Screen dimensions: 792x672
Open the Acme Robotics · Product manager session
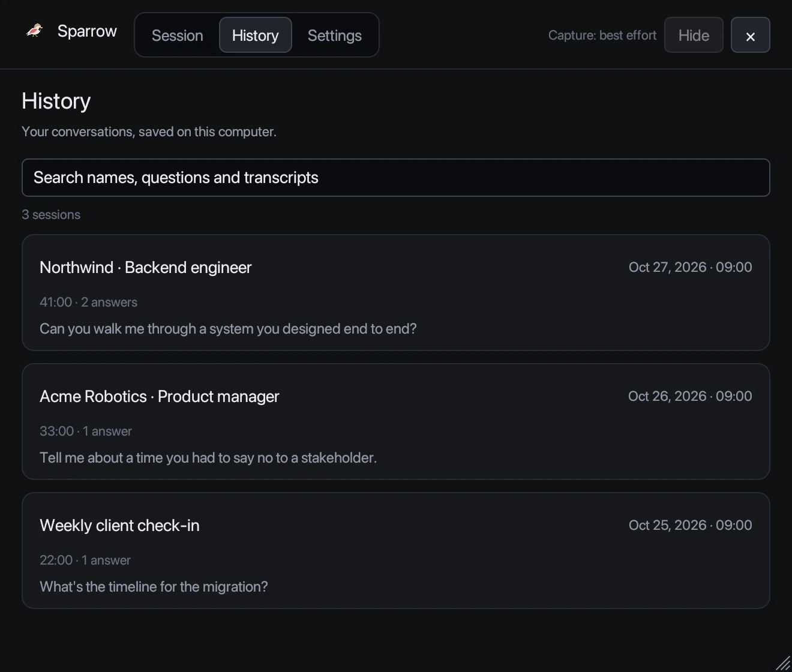396,422
